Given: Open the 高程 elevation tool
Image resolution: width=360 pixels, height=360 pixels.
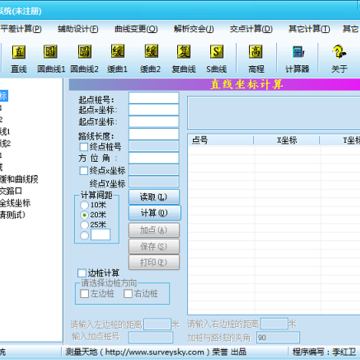Looking at the screenshot, I should click(256, 58).
